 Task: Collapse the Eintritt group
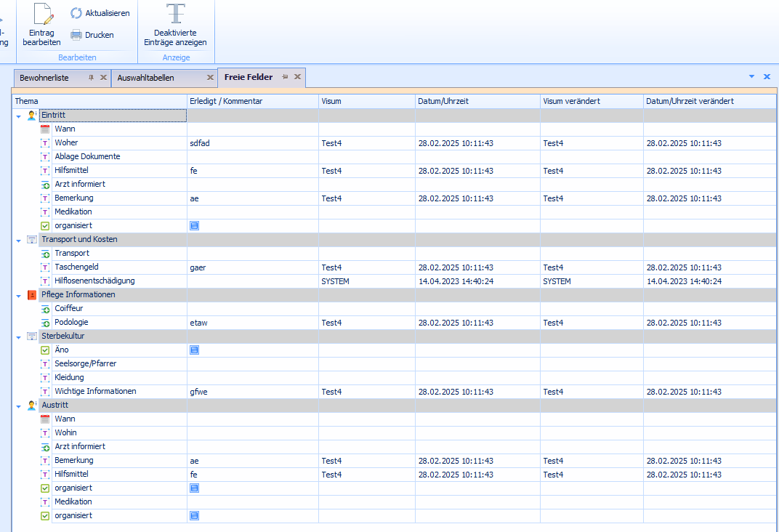pyautogui.click(x=18, y=116)
